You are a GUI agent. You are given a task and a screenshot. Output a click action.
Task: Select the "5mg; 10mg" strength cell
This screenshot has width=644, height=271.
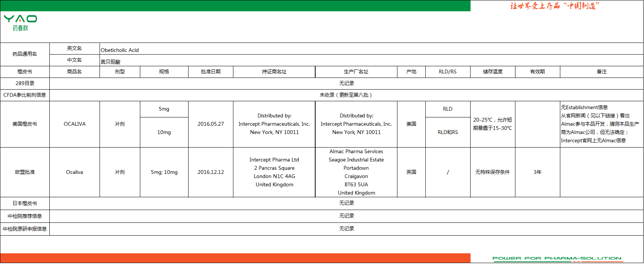coord(164,172)
